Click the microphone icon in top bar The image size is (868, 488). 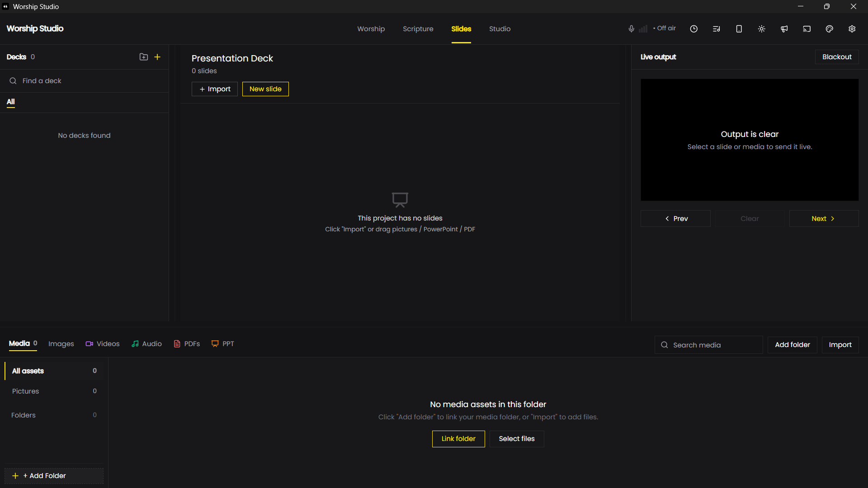(x=631, y=29)
